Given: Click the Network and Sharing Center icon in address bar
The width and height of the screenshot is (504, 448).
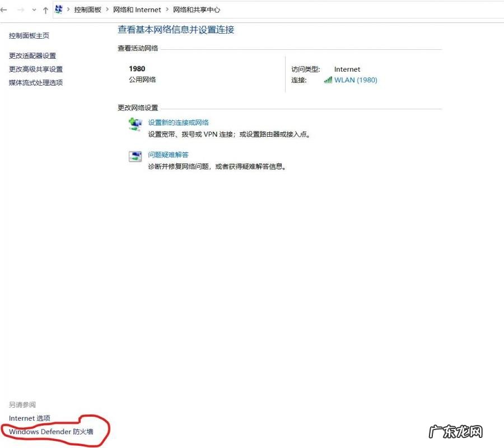Looking at the screenshot, I should (58, 8).
